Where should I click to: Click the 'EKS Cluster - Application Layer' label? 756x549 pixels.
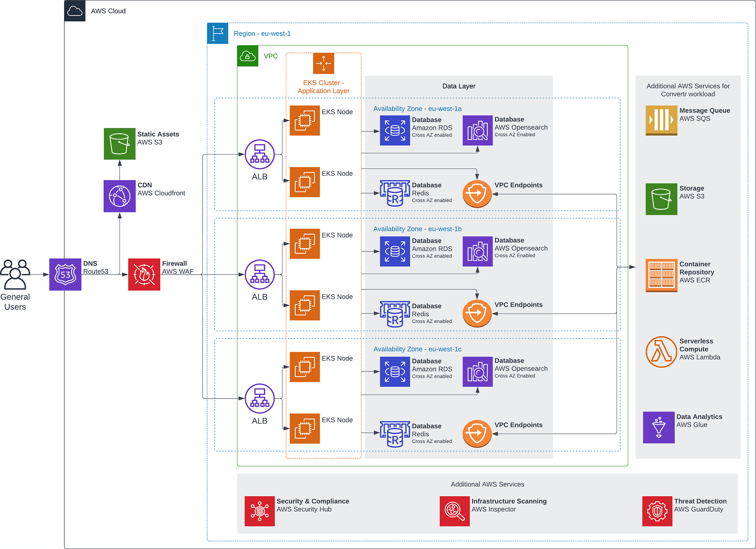coord(324,87)
